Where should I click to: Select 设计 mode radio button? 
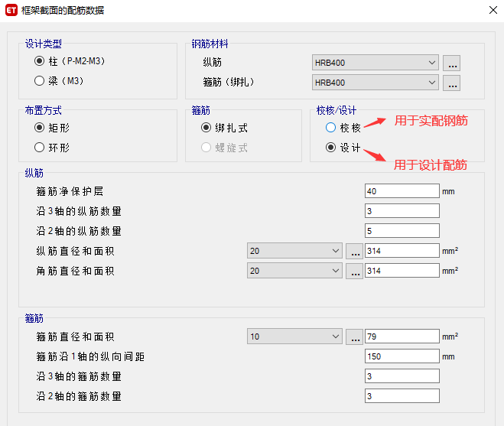point(330,148)
